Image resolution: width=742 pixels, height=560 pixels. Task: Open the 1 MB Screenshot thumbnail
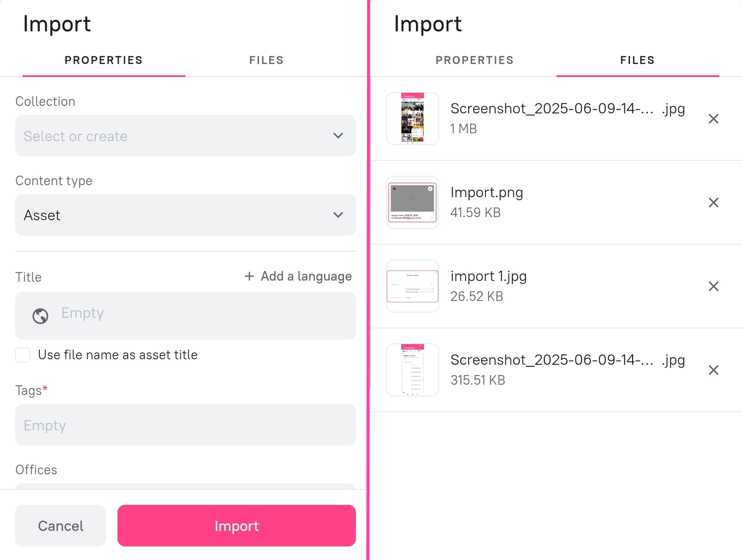click(x=412, y=119)
